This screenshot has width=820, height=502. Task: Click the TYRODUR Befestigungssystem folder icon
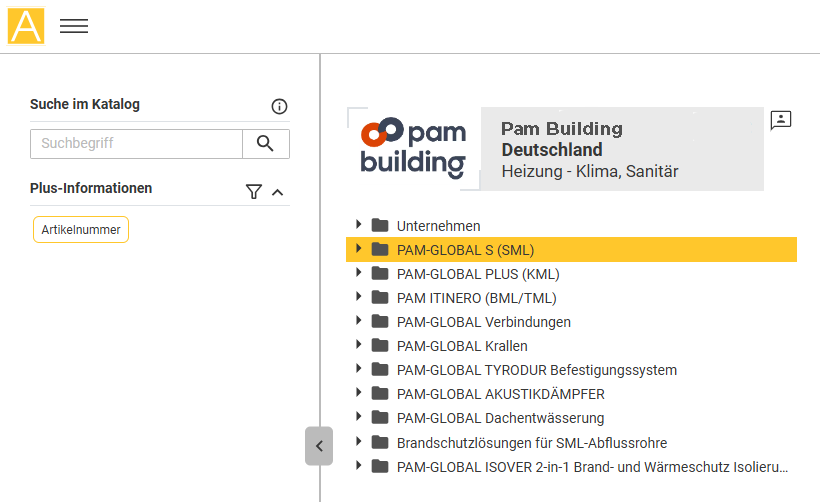pos(380,370)
